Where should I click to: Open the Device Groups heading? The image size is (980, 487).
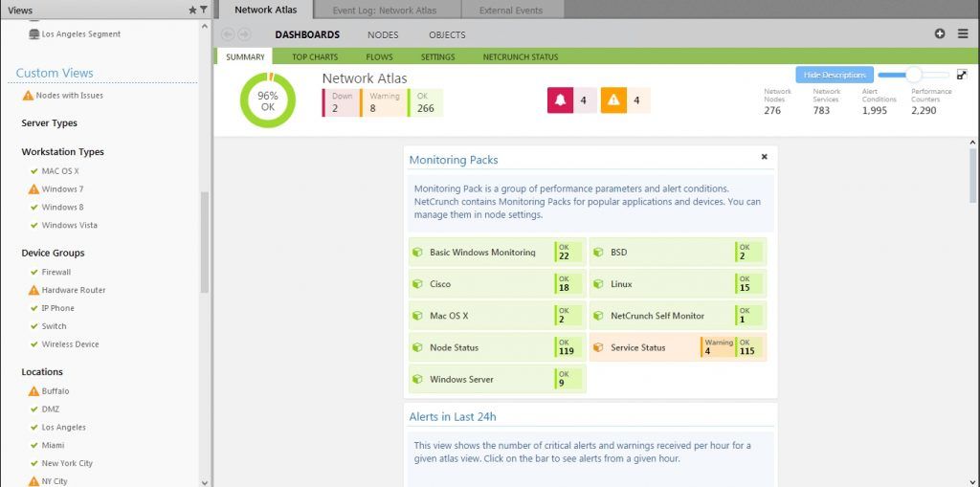[54, 254]
